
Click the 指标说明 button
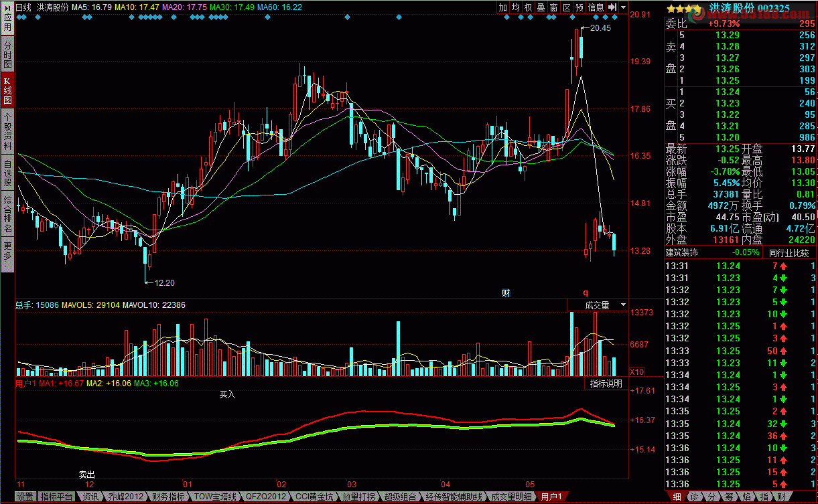click(606, 384)
